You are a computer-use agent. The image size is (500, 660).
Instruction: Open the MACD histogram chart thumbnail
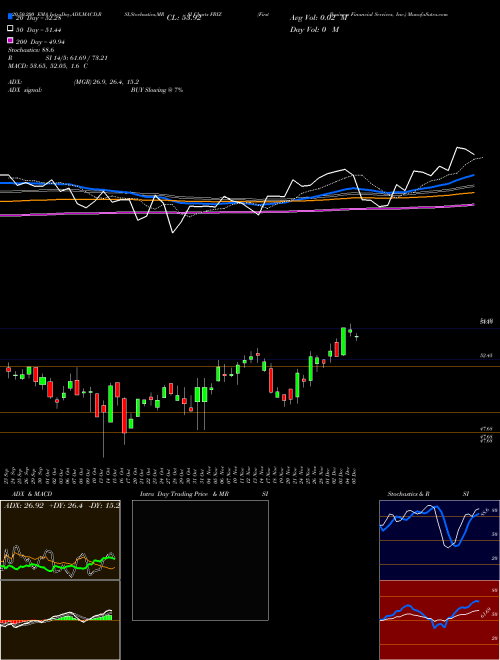(x=60, y=620)
